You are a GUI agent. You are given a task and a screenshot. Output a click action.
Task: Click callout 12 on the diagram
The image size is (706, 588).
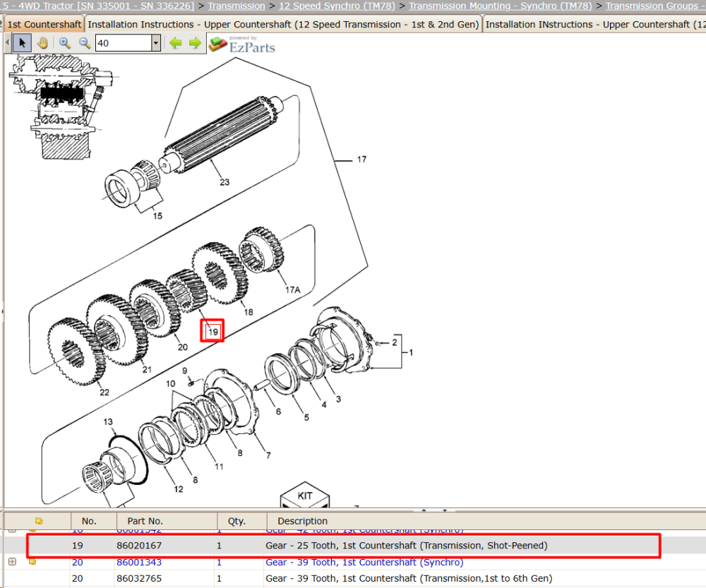pyautogui.click(x=179, y=489)
